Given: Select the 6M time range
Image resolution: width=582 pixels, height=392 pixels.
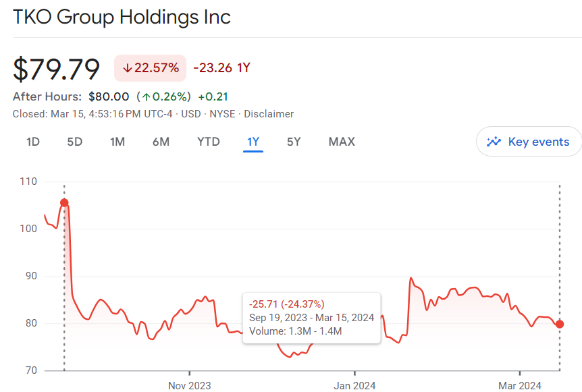Looking at the screenshot, I should (x=161, y=142).
